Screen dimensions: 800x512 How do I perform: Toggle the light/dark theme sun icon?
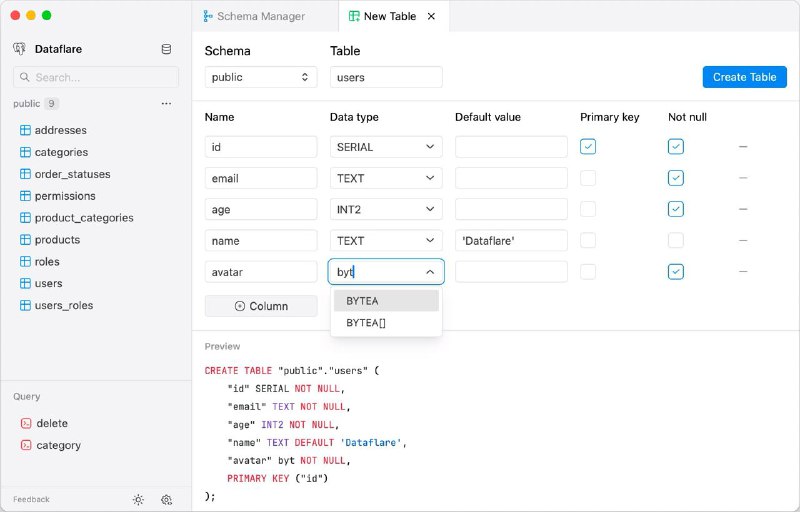click(138, 499)
